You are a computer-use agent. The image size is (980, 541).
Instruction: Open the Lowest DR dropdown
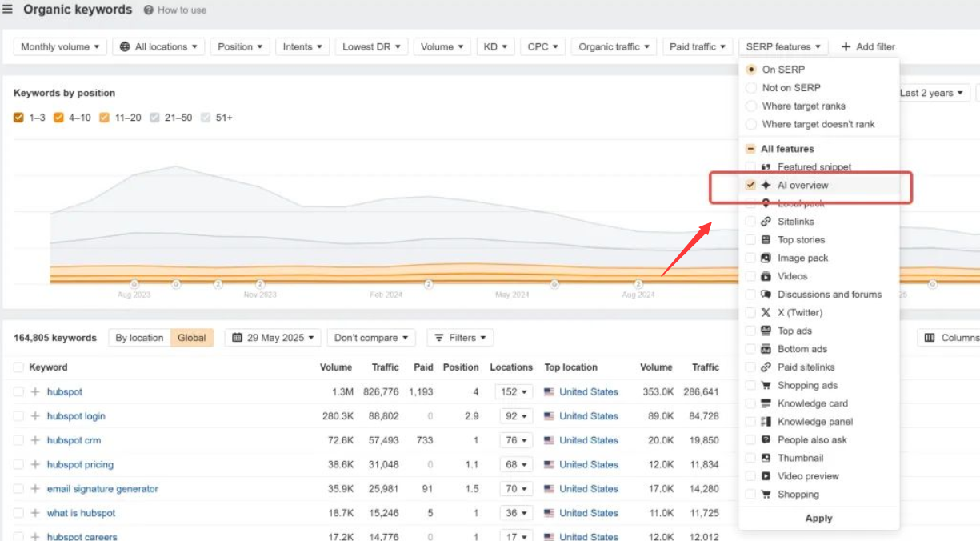tap(372, 46)
